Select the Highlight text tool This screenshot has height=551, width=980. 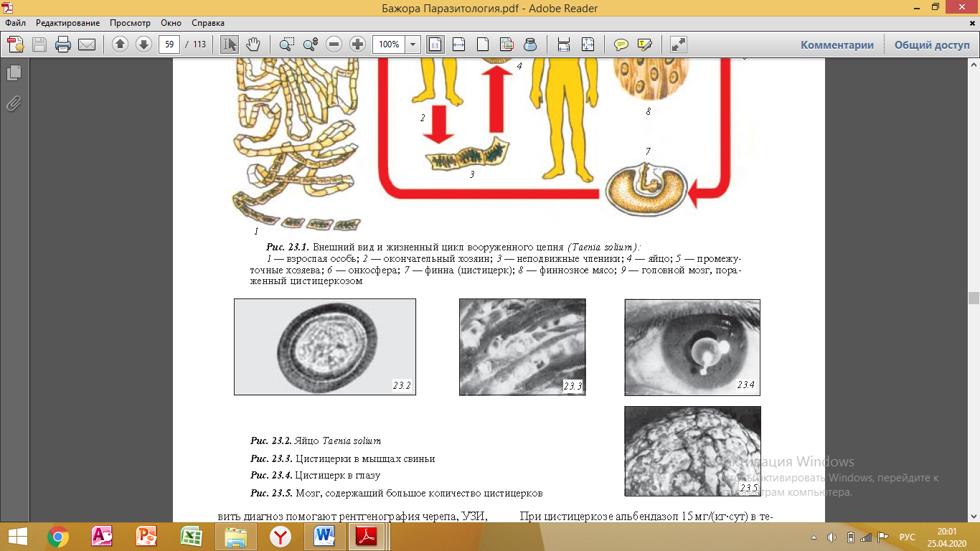(644, 44)
